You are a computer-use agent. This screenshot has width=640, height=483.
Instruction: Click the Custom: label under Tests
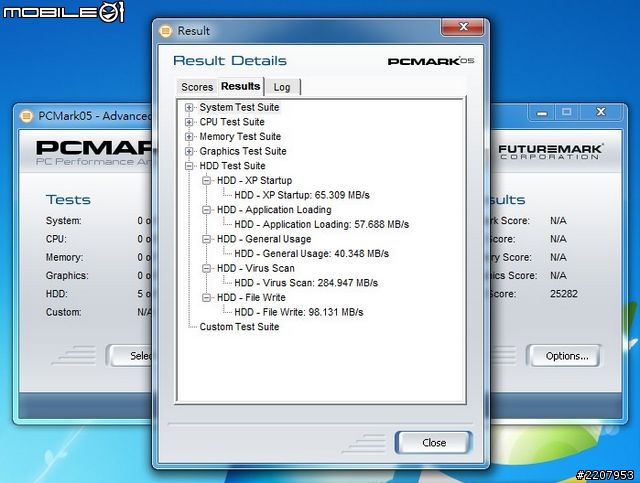click(x=64, y=312)
